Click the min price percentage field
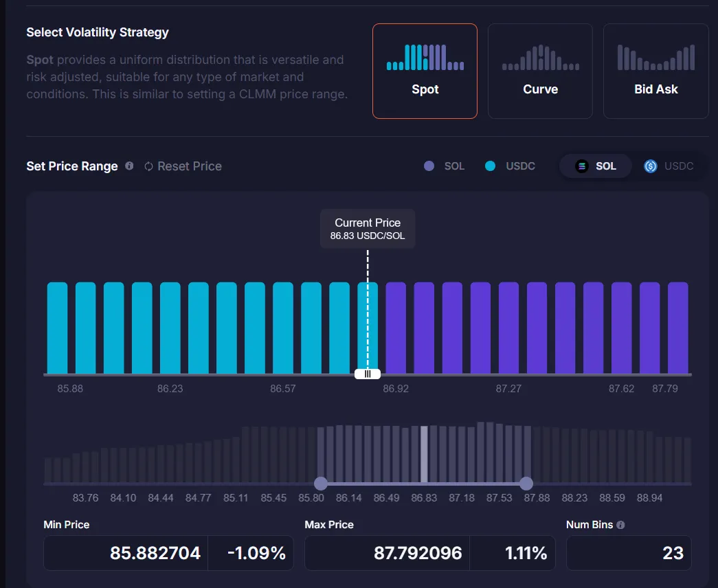 point(251,553)
